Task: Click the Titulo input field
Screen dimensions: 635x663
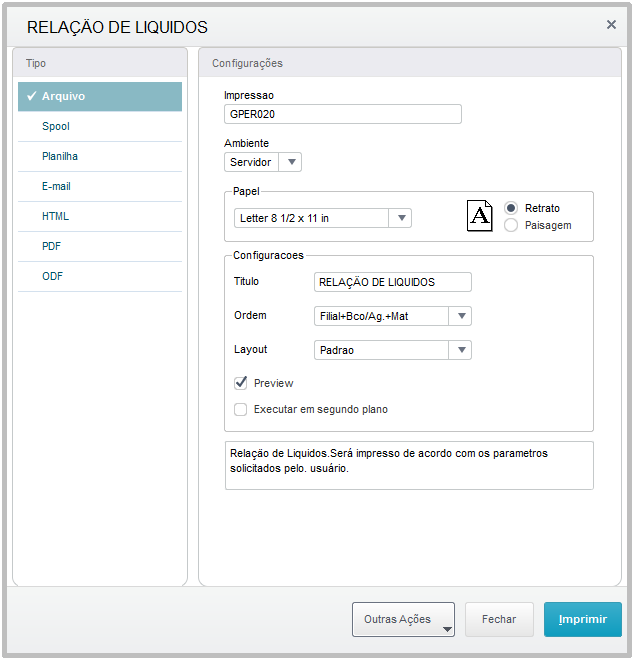Action: pyautogui.click(x=393, y=282)
